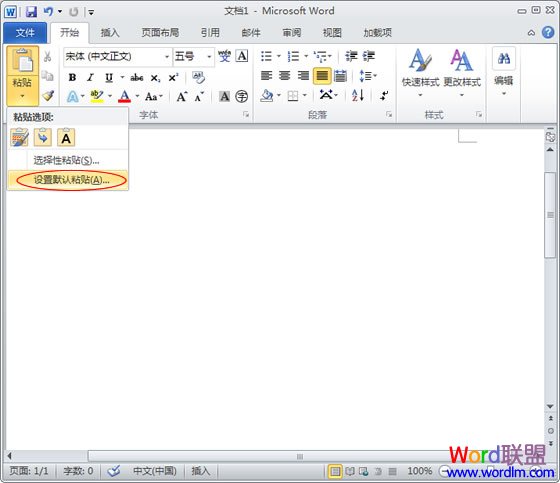
Task: Expand the font color dropdown arrow
Action: tap(137, 96)
